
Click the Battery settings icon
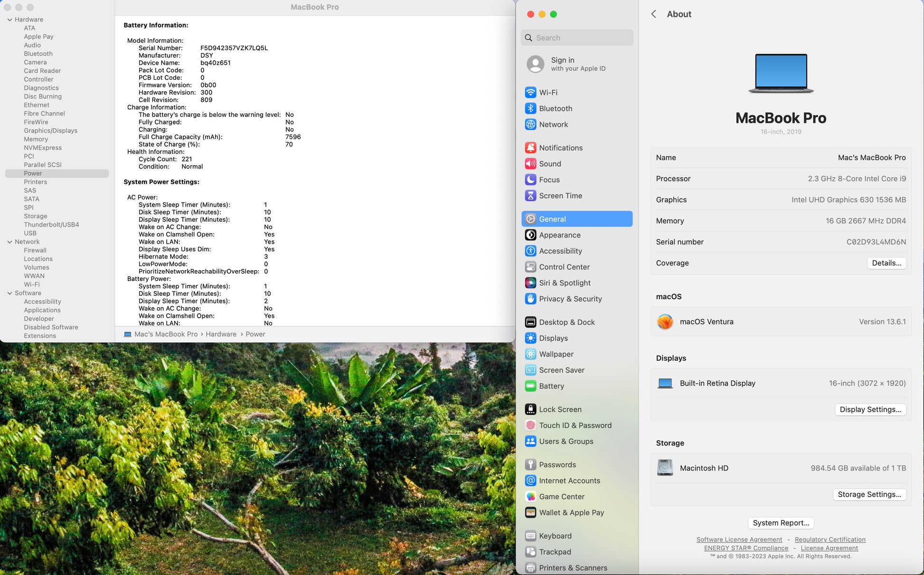530,386
